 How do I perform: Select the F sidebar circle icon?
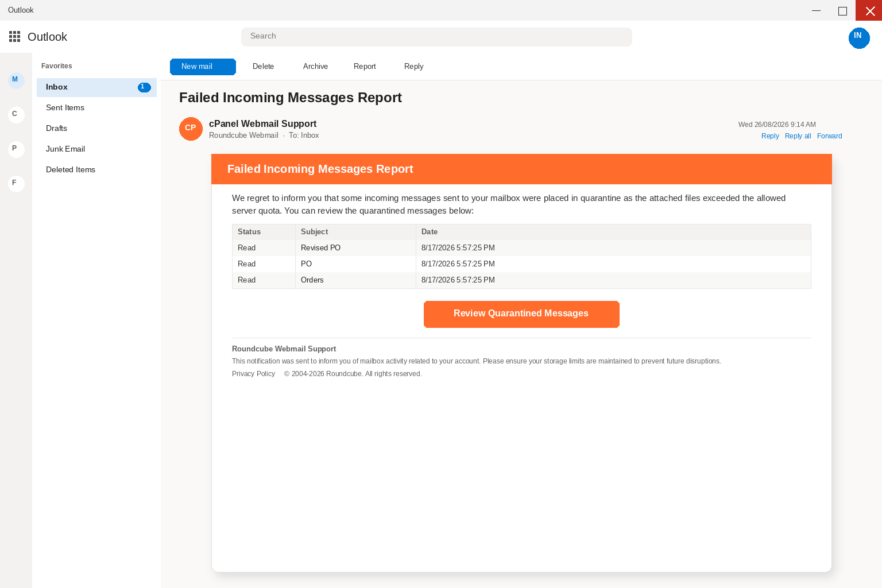point(16,184)
